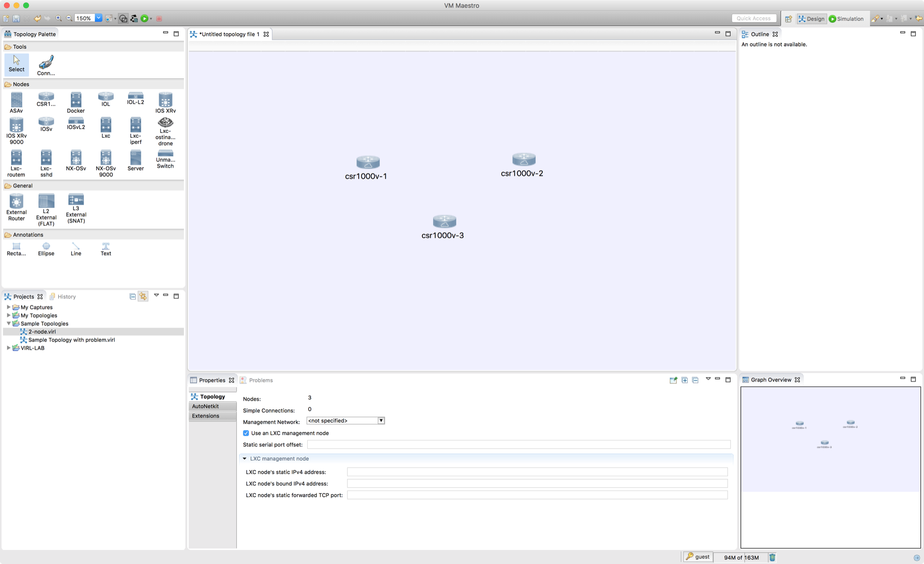Screen dimensions: 924x564
Task: Choose the Line annotation tool
Action: pos(76,249)
